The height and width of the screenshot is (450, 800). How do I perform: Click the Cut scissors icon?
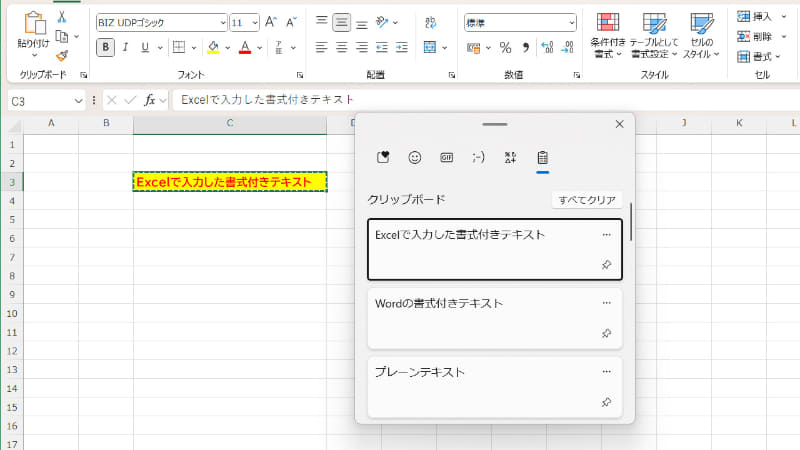coord(62,17)
